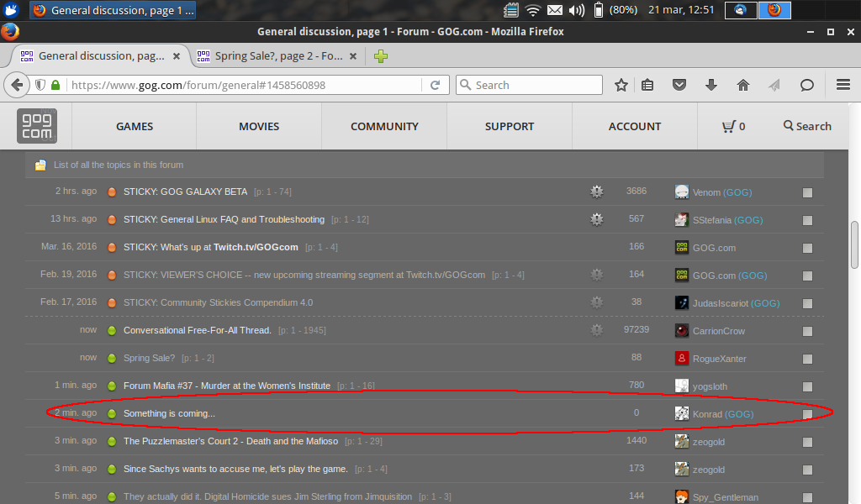This screenshot has height=504, width=861.
Task: Tick the checkbox on Spring Sale? row
Action: click(807, 359)
